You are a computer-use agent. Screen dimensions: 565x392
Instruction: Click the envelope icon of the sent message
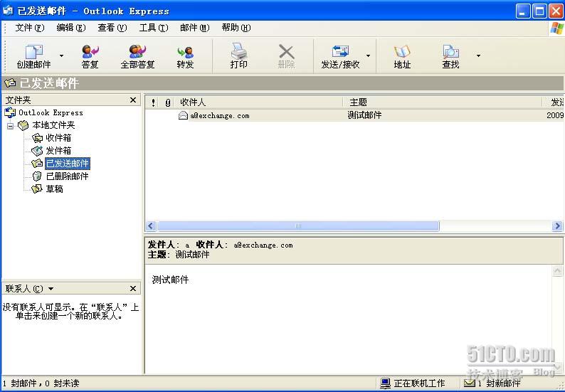(183, 115)
